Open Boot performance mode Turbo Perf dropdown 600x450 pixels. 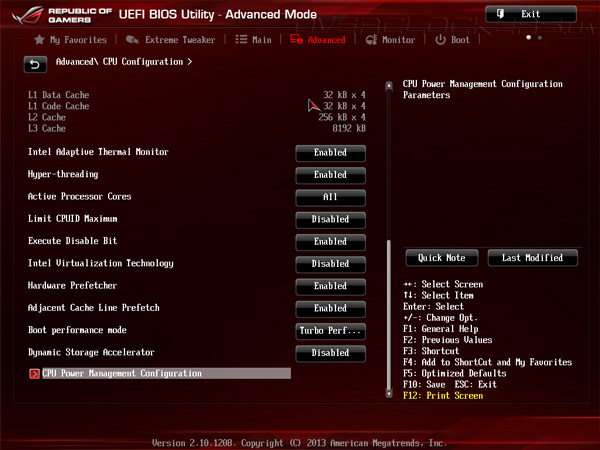coord(330,331)
